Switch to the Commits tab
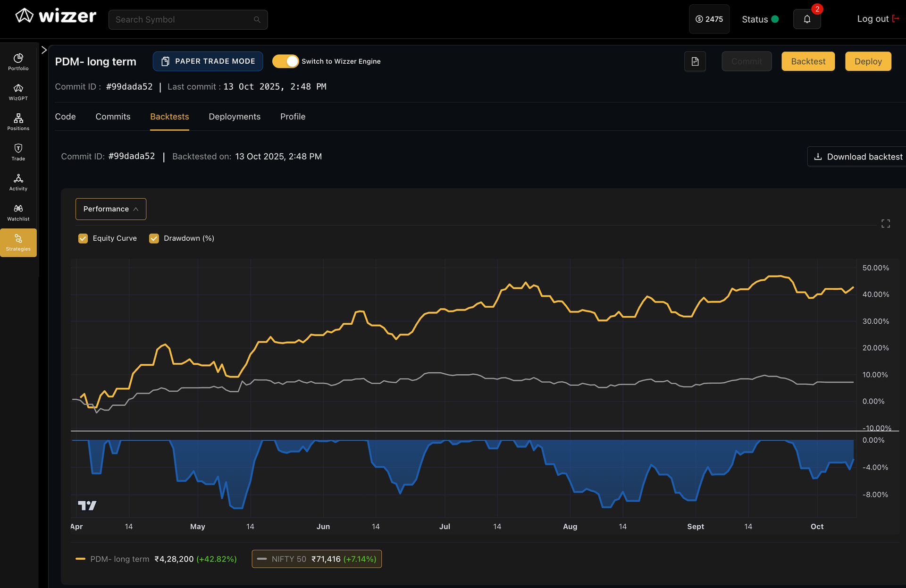Screen dimensions: 906x588 pos(113,117)
